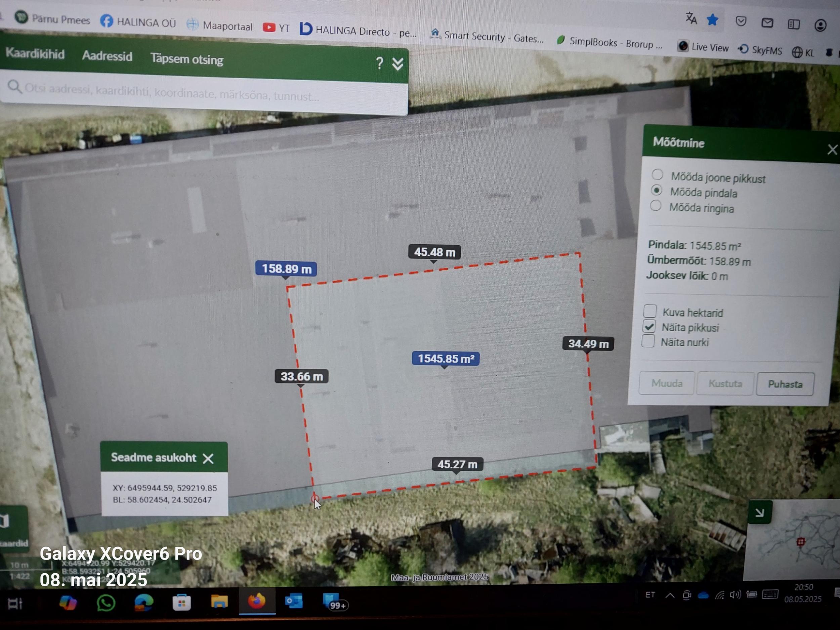Expand the search panel double-chevron

click(397, 64)
